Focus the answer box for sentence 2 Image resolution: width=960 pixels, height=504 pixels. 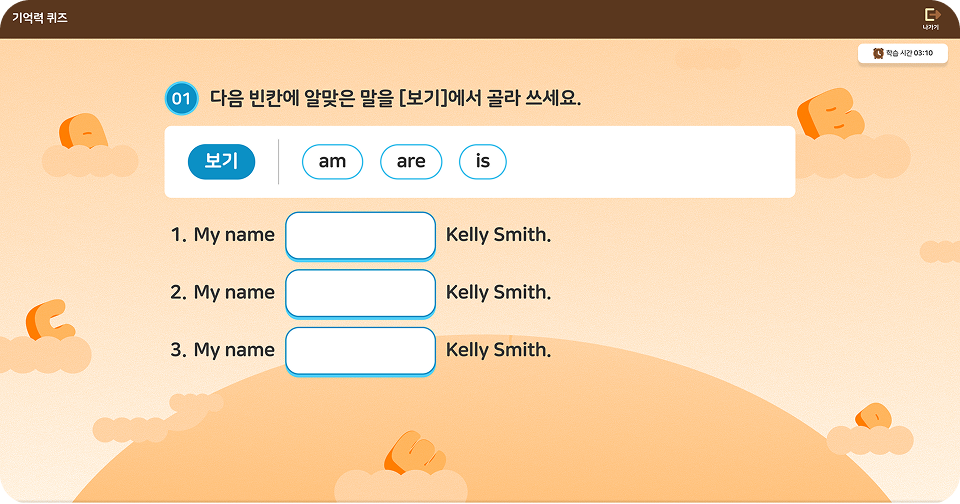360,293
